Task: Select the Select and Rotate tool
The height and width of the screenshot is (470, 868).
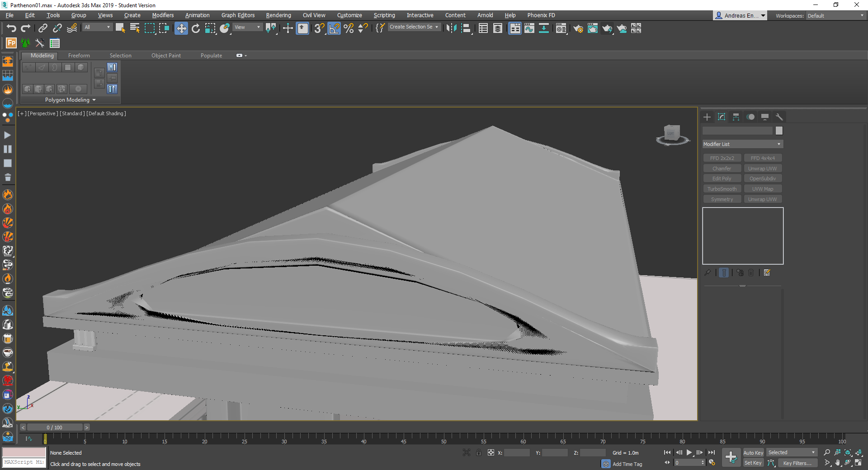Action: pyautogui.click(x=195, y=28)
